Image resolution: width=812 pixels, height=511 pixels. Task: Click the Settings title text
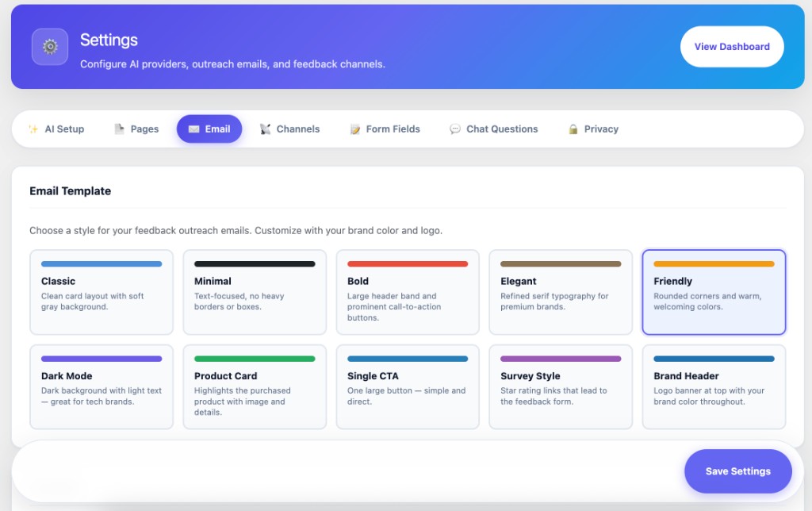pyautogui.click(x=109, y=40)
